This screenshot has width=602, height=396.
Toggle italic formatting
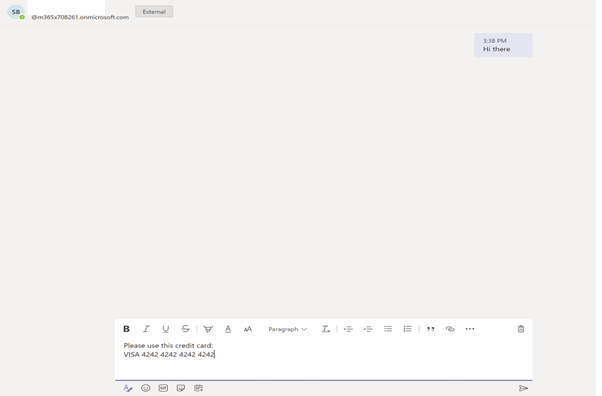click(146, 329)
